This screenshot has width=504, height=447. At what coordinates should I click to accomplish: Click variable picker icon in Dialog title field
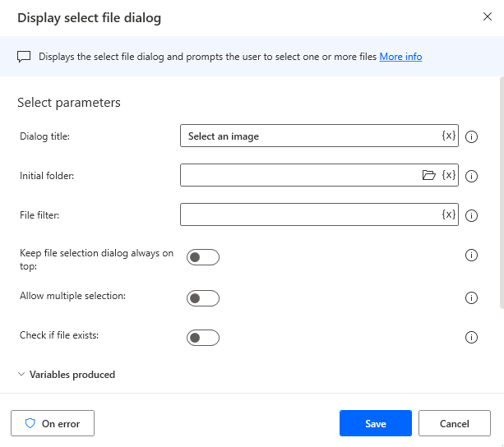pyautogui.click(x=448, y=136)
